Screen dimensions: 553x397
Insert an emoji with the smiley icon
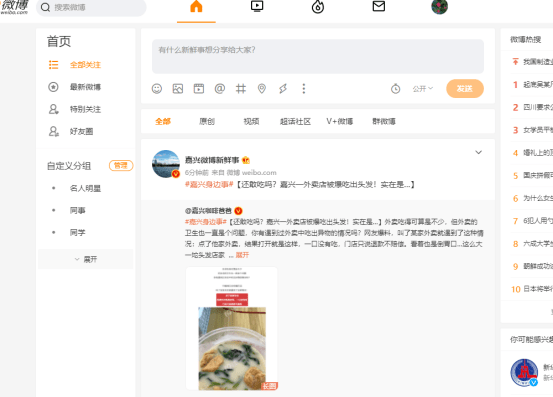157,88
